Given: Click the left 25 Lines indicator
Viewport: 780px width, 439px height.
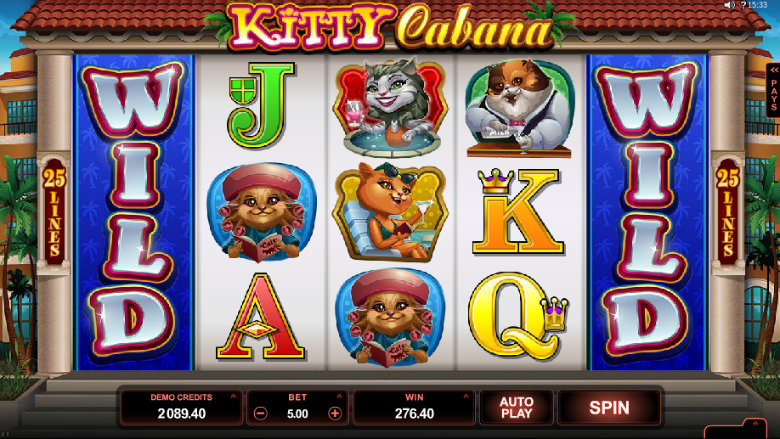Looking at the screenshot, I should tap(54, 212).
